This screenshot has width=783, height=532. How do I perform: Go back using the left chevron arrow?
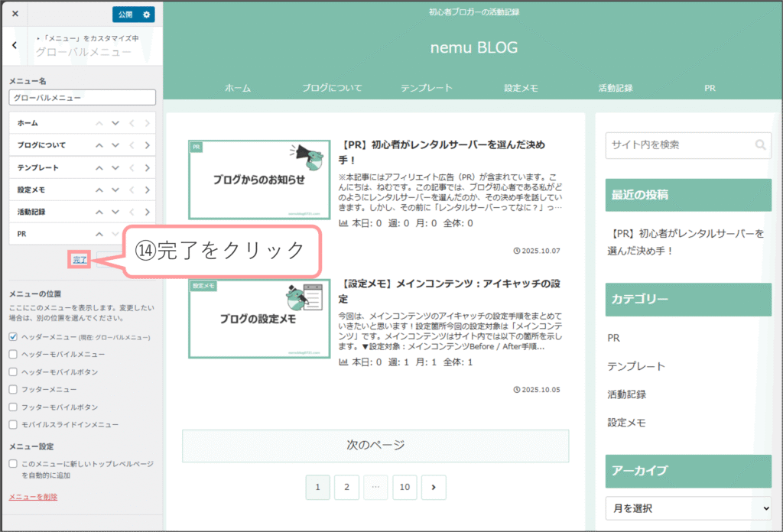click(15, 45)
